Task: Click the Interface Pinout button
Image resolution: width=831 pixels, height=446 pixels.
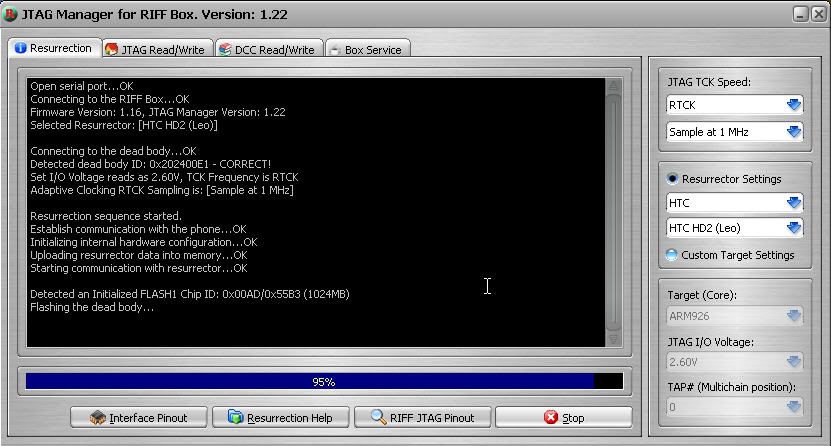Action: point(139,417)
